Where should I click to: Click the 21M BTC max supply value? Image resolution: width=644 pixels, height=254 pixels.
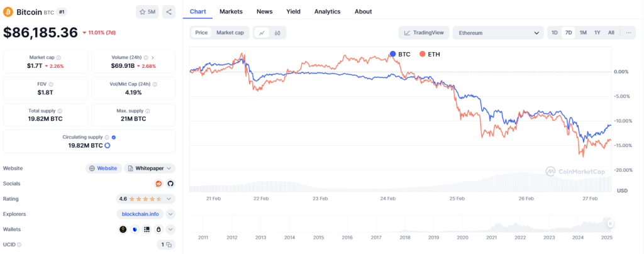coord(133,119)
